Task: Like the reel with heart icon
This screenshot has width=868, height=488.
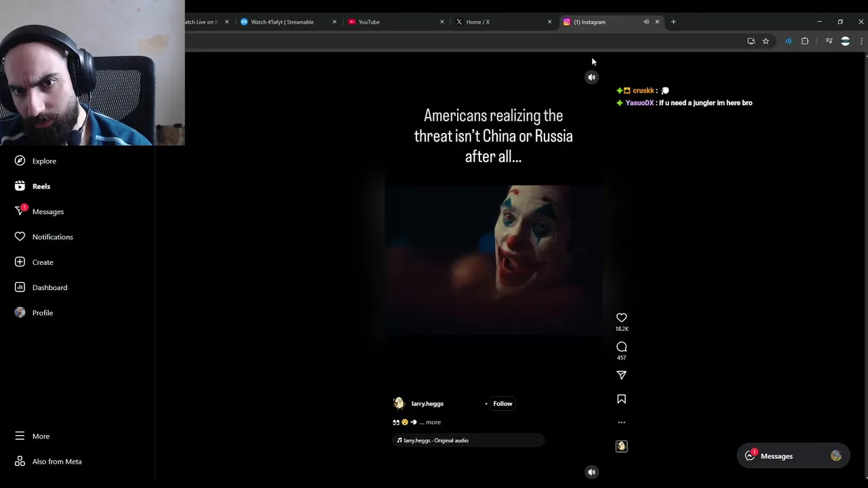Action: (621, 317)
